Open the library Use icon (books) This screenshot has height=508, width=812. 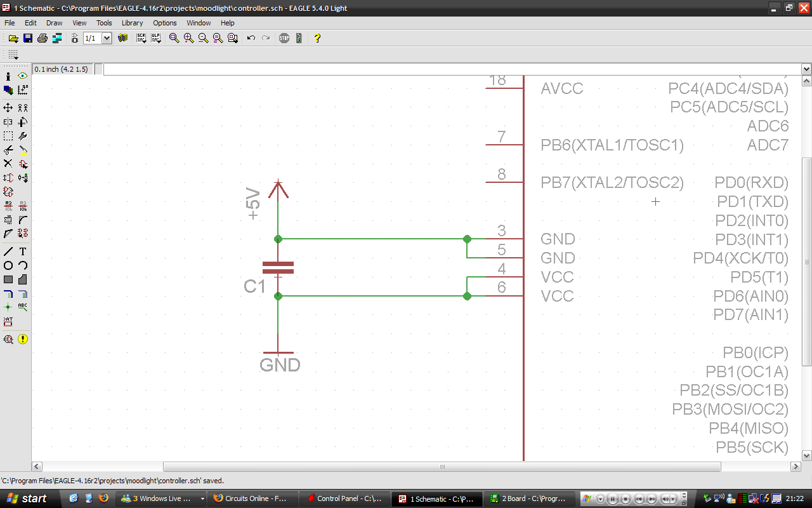click(123, 38)
